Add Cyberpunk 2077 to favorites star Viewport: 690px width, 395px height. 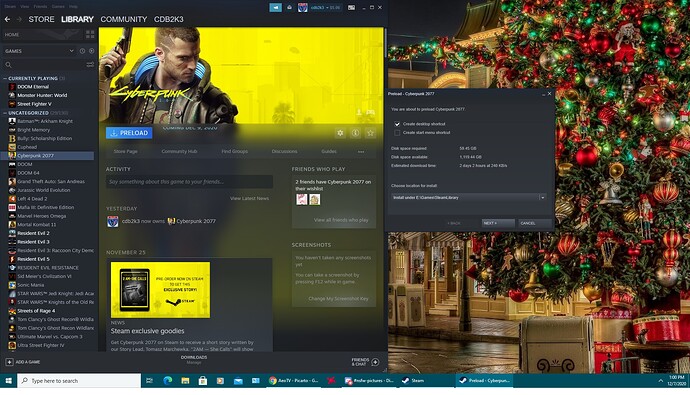click(x=371, y=133)
